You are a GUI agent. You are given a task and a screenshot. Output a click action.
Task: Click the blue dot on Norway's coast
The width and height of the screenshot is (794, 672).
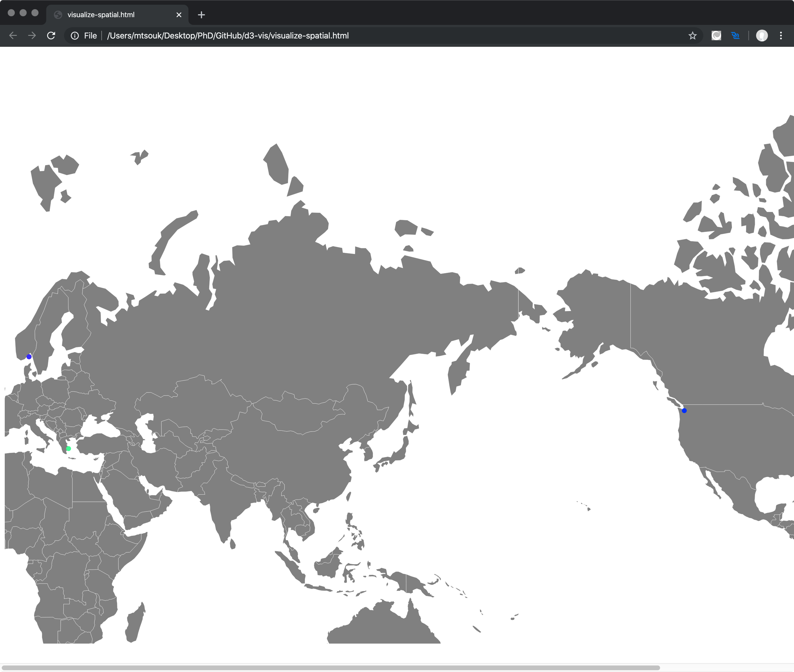29,356
